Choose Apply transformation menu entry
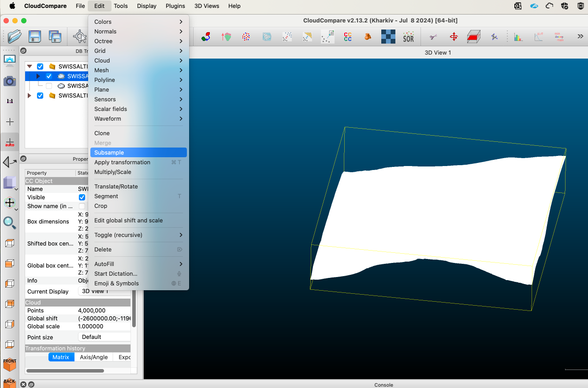 138,162
